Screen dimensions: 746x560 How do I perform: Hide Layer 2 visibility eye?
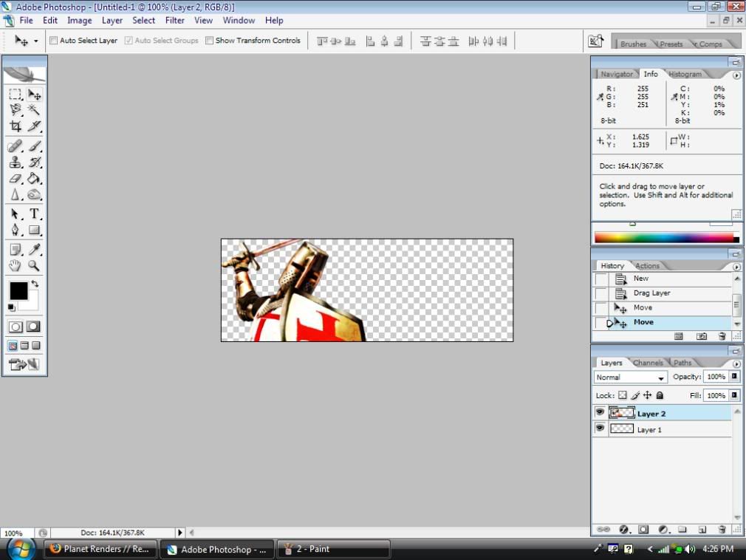pyautogui.click(x=600, y=412)
